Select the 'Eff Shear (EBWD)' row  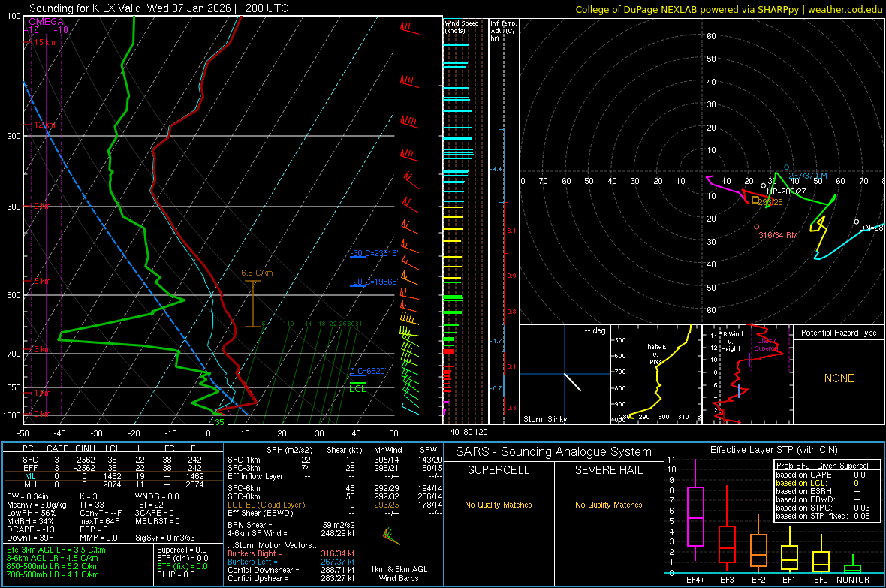click(335, 514)
